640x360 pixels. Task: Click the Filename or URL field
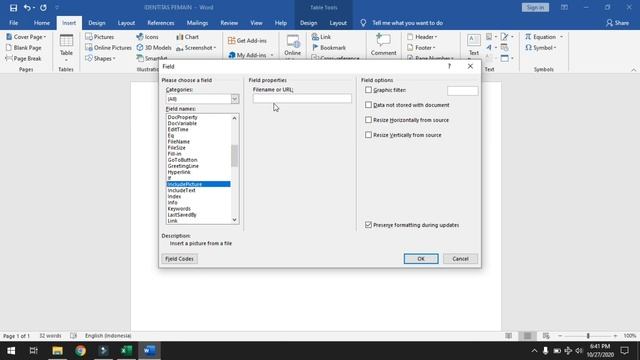(302, 98)
